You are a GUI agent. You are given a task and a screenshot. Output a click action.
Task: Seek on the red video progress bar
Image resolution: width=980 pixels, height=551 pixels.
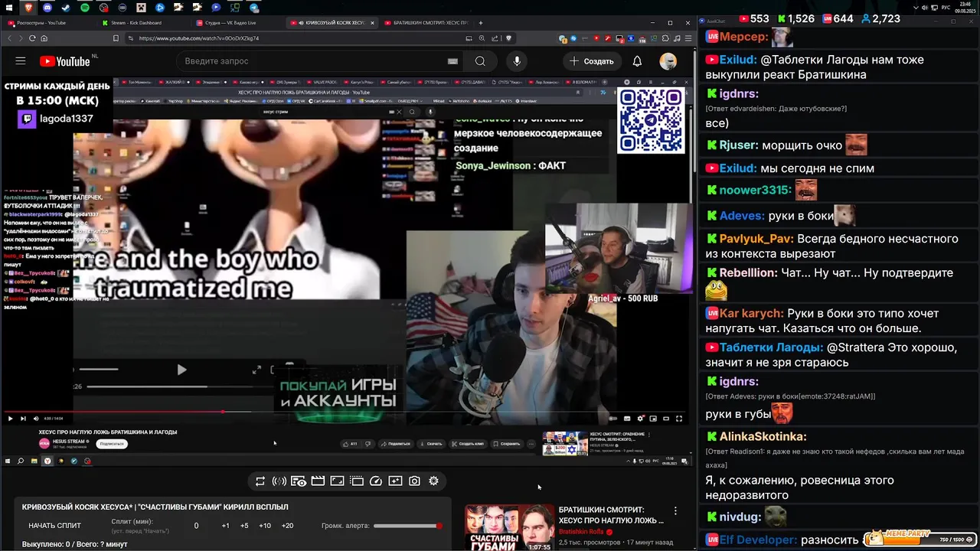(x=345, y=412)
